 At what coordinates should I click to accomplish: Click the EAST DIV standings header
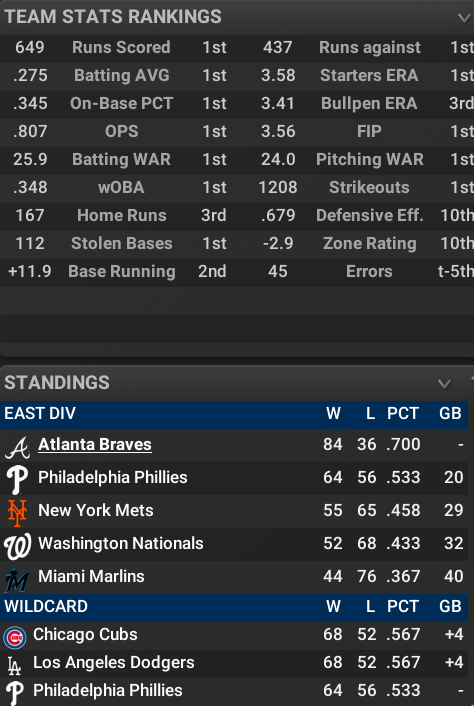[x=234, y=414]
